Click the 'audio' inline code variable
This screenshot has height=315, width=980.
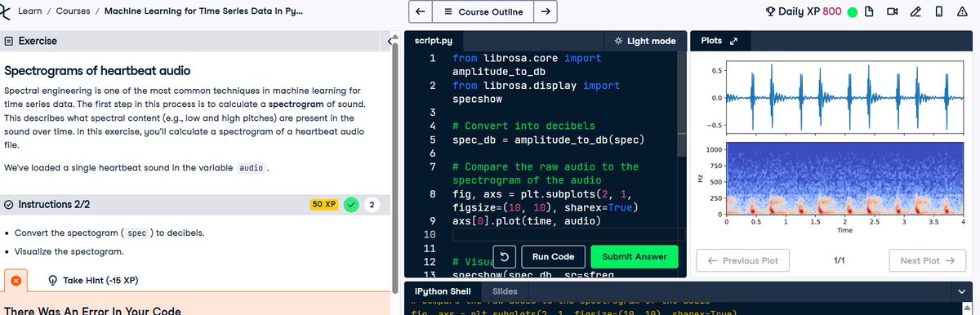(251, 167)
